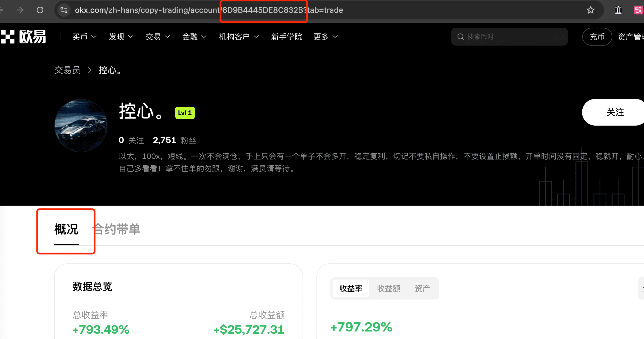This screenshot has width=644, height=339.
Task: Open site information icon in address bar
Action: click(x=64, y=10)
